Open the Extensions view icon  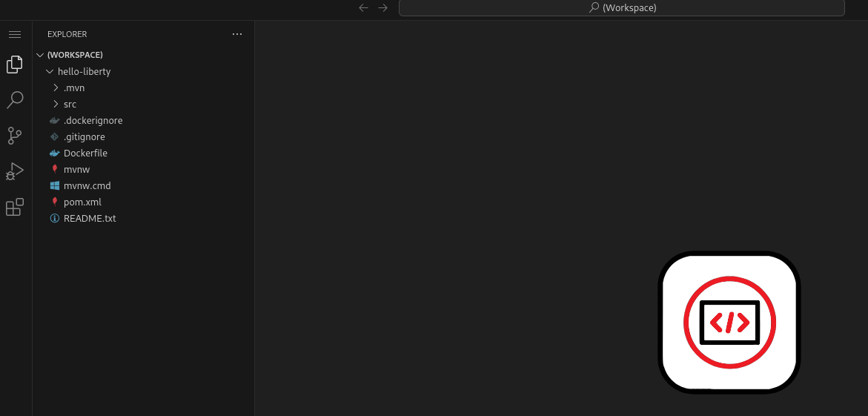point(15,207)
